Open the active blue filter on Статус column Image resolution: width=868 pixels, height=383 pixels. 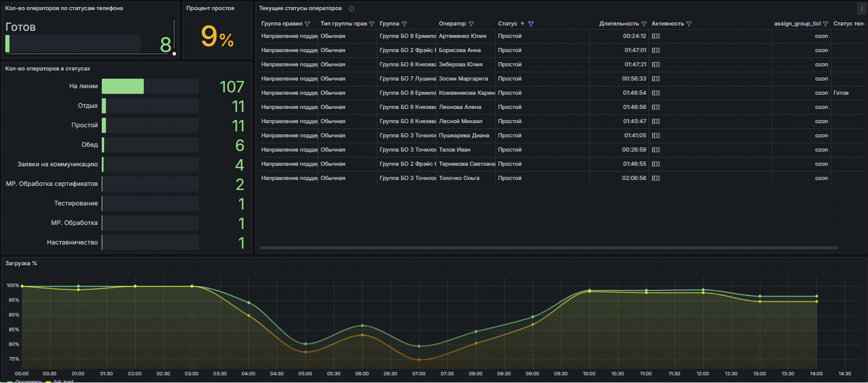(531, 24)
